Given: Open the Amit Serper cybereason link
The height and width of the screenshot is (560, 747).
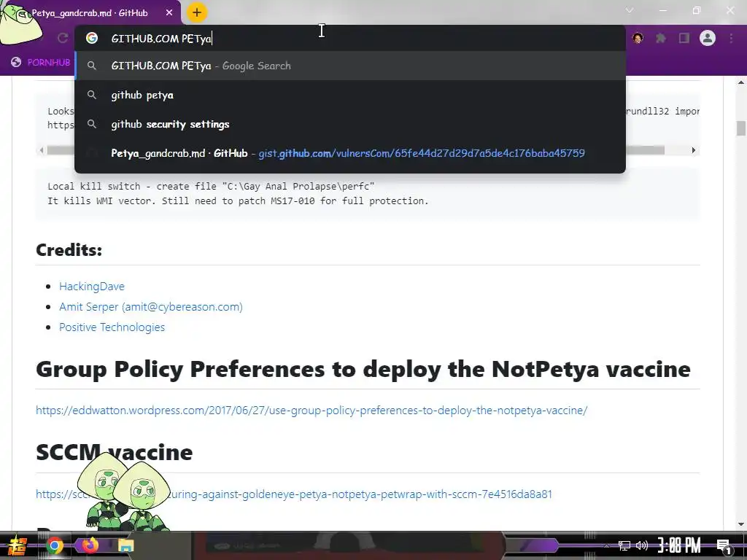Looking at the screenshot, I should (151, 307).
